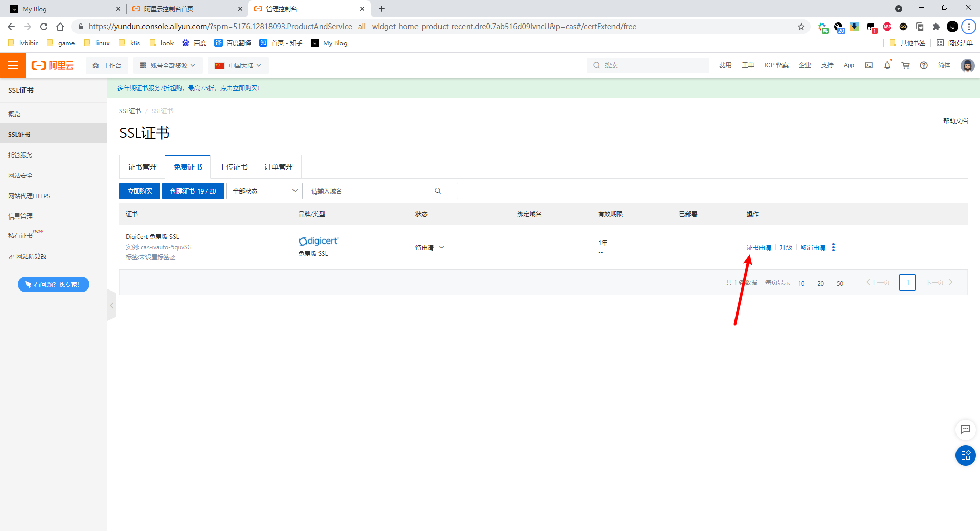Open the shopping cart icon
The image size is (980, 531).
pyautogui.click(x=905, y=65)
